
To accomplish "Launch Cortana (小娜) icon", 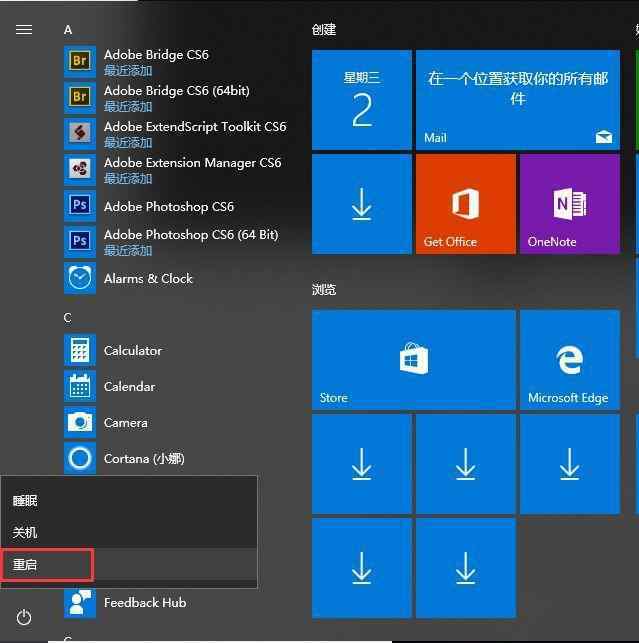I will coord(80,458).
